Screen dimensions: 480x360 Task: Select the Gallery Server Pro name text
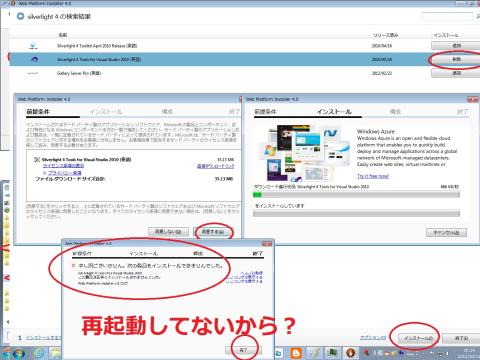pyautogui.click(x=79, y=73)
